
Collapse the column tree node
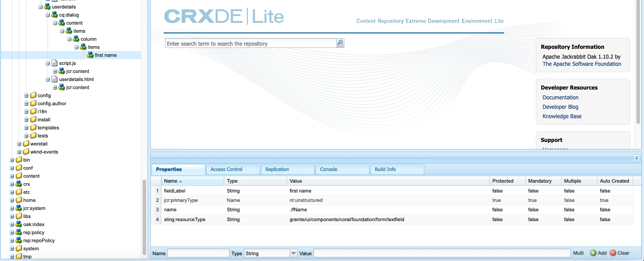[x=70, y=39]
